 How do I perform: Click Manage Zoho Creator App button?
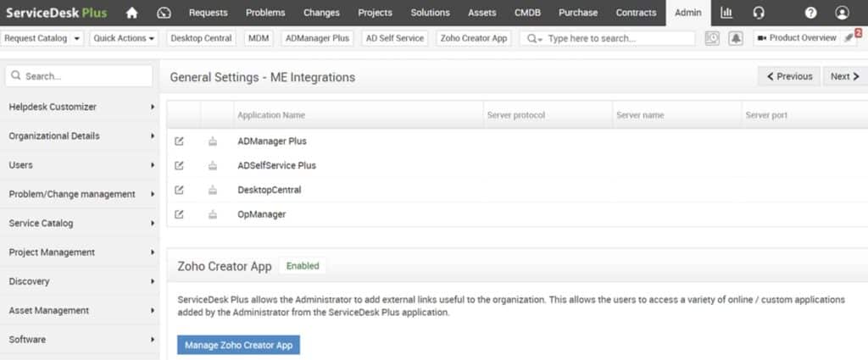pyautogui.click(x=238, y=345)
